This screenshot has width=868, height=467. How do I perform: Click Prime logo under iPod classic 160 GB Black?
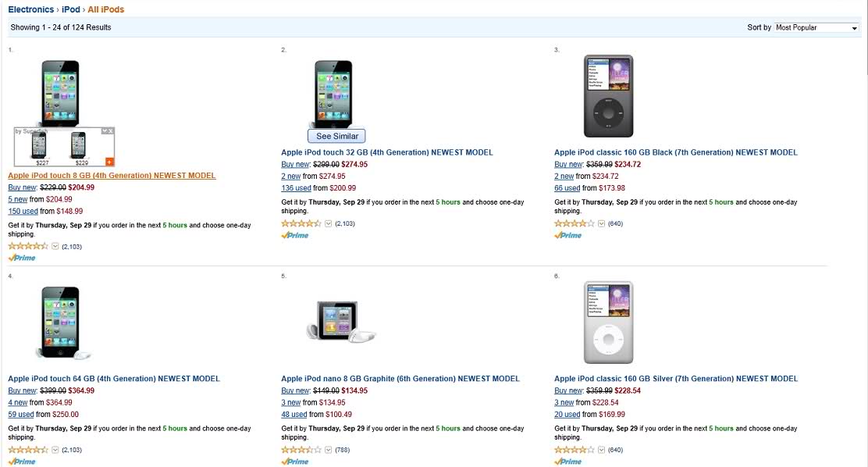(568, 235)
